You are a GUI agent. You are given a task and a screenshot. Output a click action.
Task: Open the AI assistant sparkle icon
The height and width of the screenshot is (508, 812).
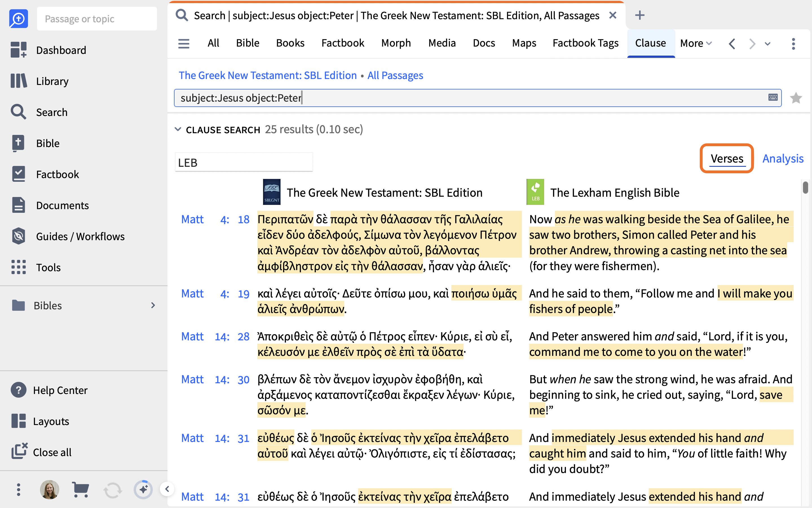[143, 490]
